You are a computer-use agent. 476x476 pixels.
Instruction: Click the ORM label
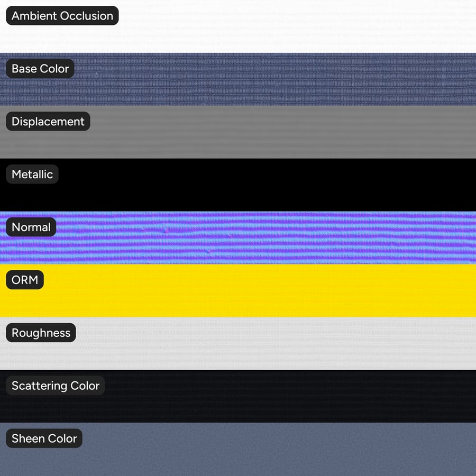tap(25, 280)
